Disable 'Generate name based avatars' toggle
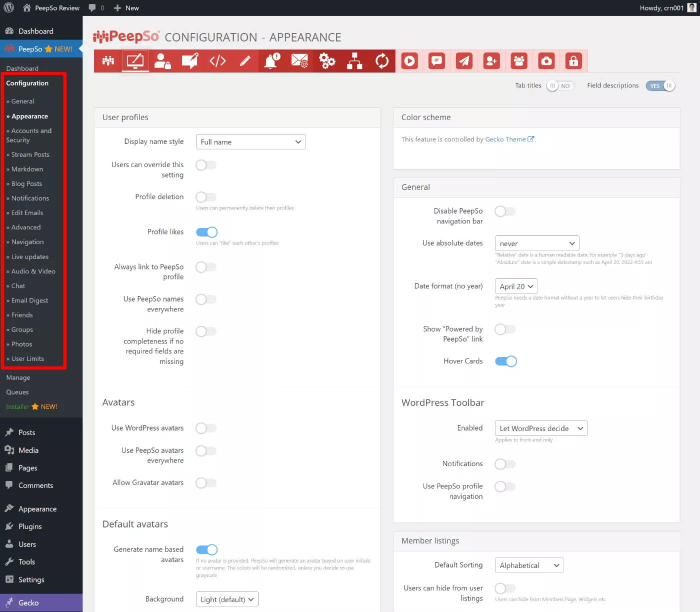 click(x=206, y=549)
